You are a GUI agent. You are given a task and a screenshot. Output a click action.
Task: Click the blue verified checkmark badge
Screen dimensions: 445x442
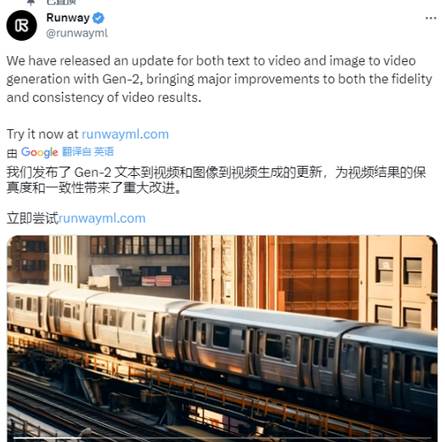tap(98, 18)
